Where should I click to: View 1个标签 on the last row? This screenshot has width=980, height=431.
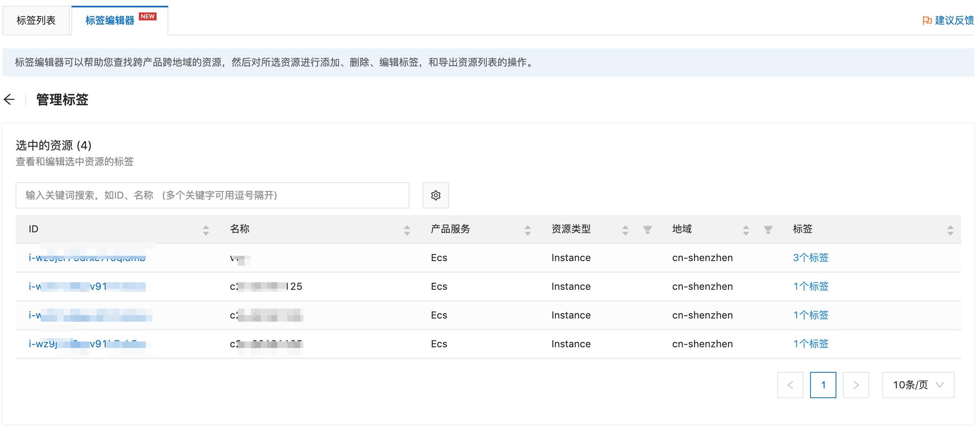810,344
